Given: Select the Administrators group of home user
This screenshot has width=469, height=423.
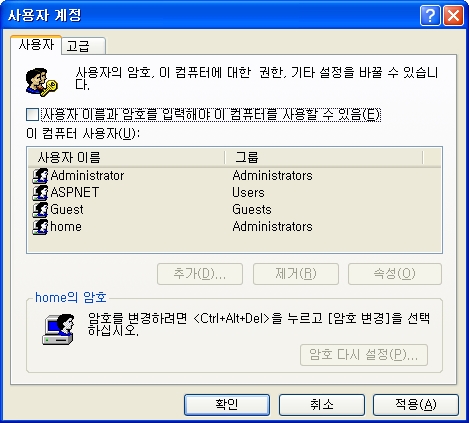Looking at the screenshot, I should tap(272, 227).
